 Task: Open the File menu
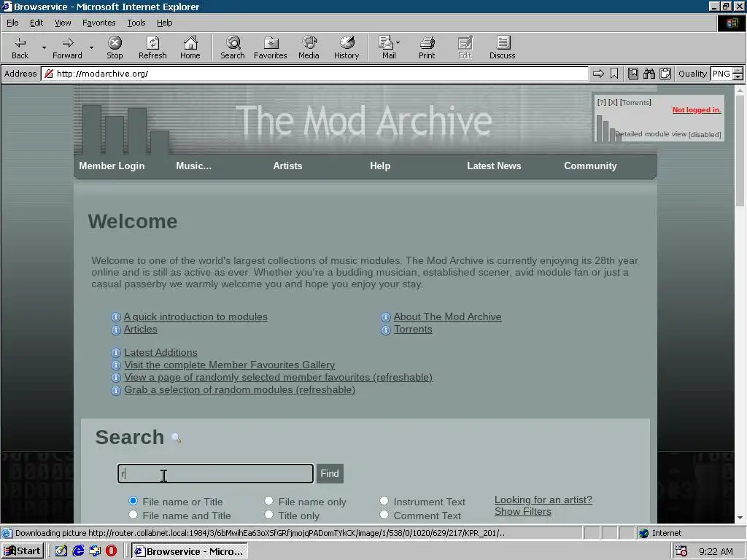pyautogui.click(x=12, y=23)
